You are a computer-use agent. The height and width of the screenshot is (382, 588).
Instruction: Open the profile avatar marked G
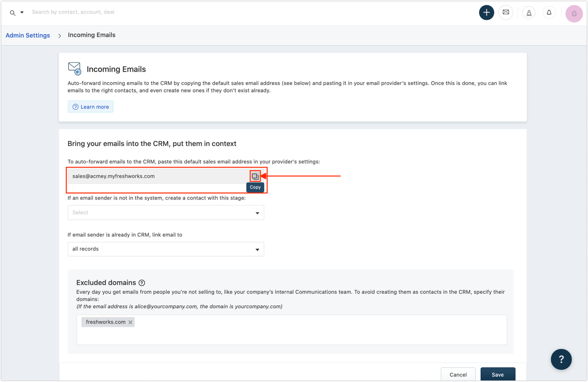click(574, 14)
